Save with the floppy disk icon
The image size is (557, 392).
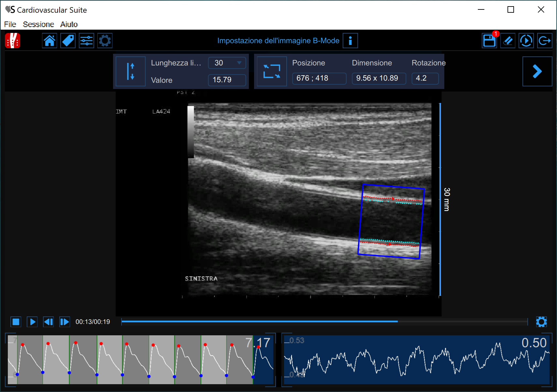489,41
